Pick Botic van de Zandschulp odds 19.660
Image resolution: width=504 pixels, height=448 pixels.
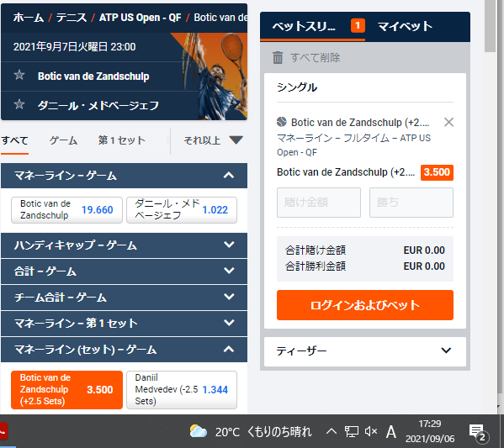coord(66,209)
